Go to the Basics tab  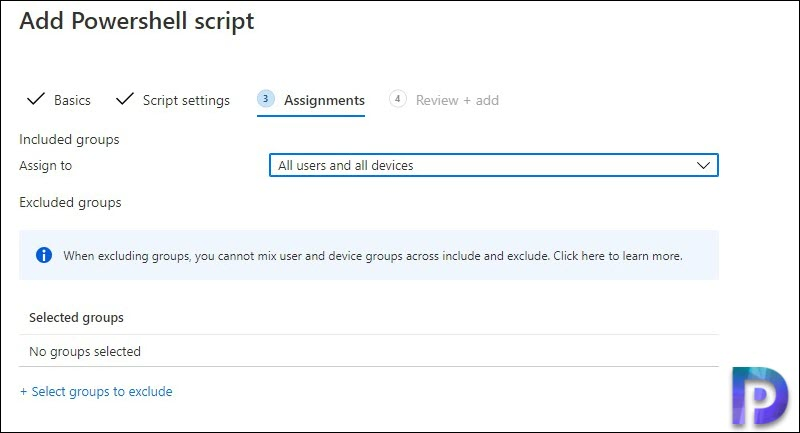coord(72,100)
